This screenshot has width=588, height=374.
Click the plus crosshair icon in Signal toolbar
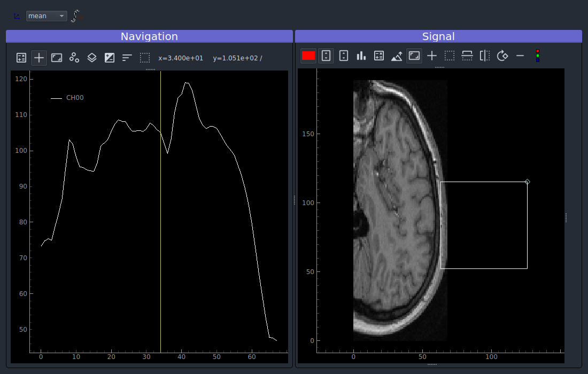coord(432,56)
